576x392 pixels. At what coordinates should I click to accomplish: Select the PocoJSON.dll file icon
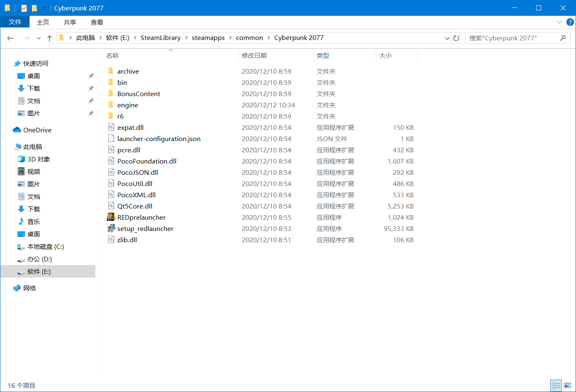point(111,172)
